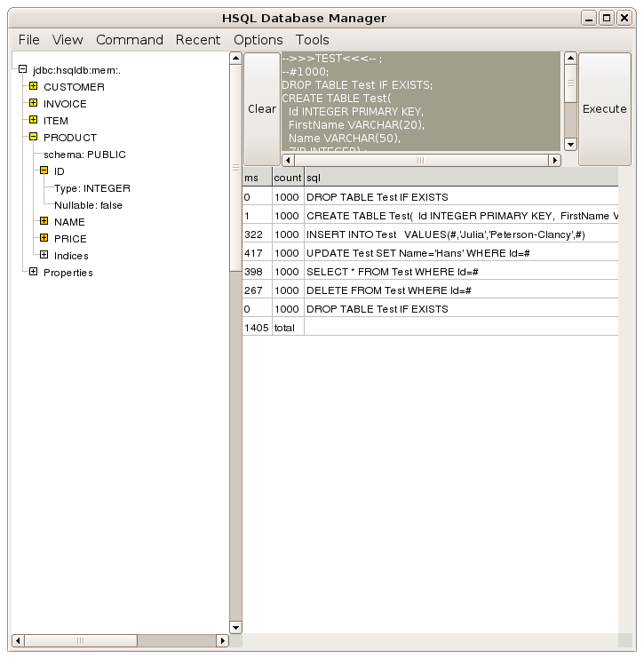
Task: Select the INVOICE table label
Action: click(x=65, y=104)
